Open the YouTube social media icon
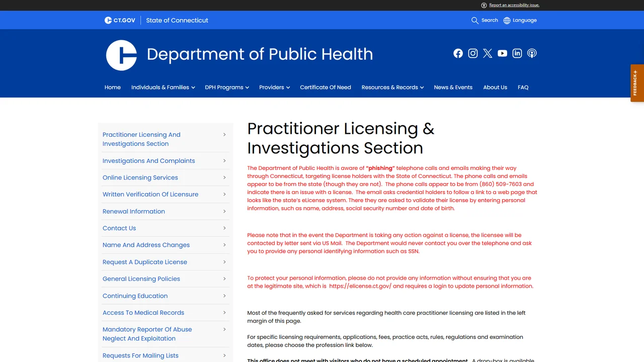 point(502,53)
